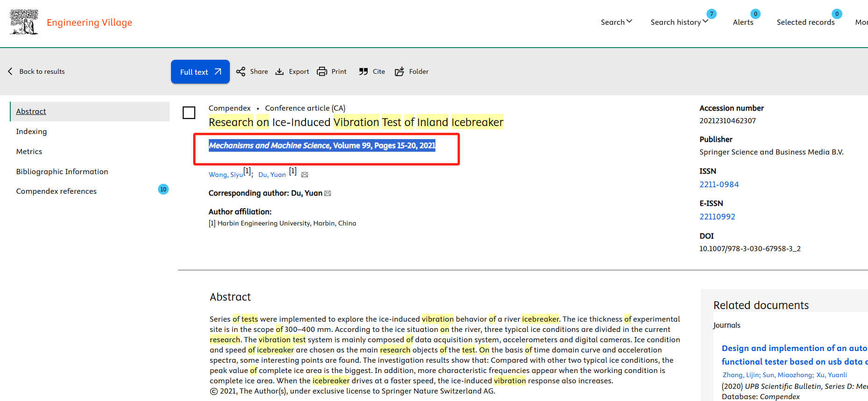
Task: Open the Full text button
Action: coord(200,72)
